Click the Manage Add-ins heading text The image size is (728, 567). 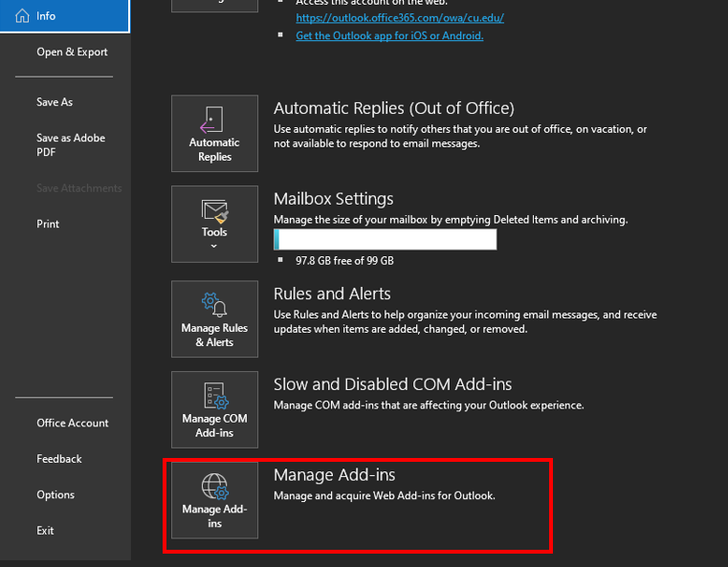[334, 474]
